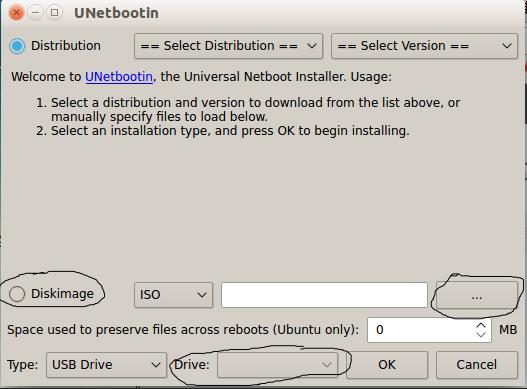Click the disk image path field
Screen dimensions: 527x389
(x=324, y=295)
